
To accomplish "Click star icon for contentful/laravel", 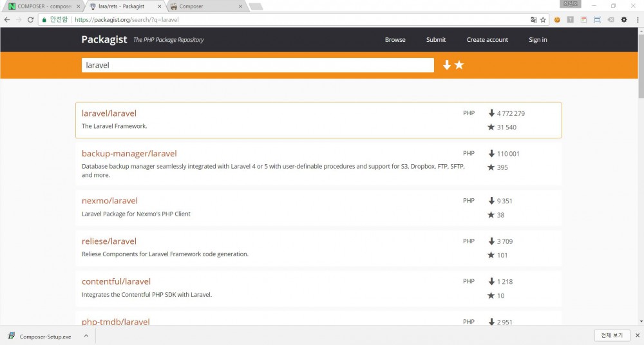I will [491, 295].
